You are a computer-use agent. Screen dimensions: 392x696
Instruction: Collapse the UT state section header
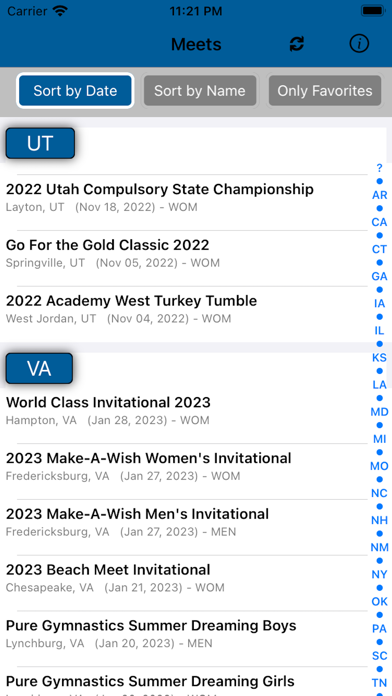click(x=40, y=143)
